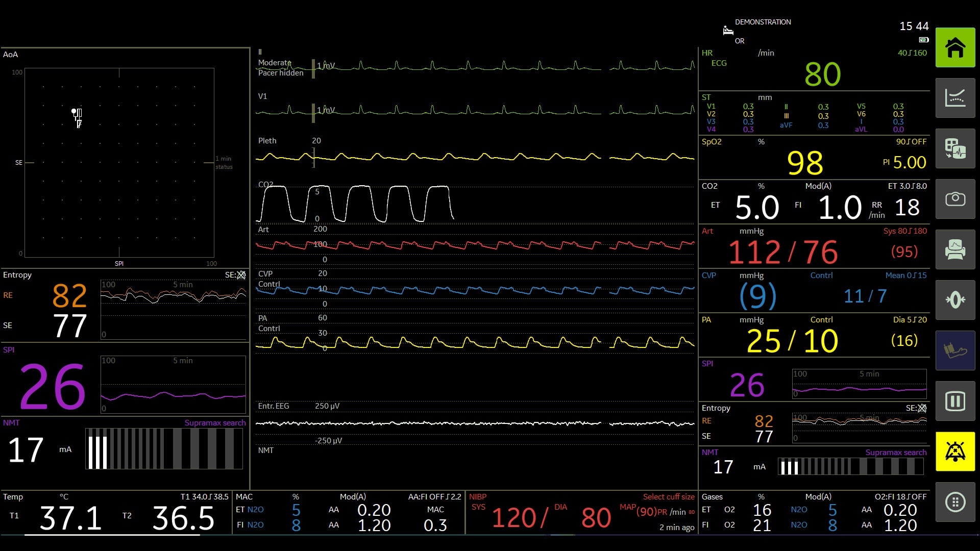Open the main menu grid icon
The image size is (980, 551).
coord(955,502)
